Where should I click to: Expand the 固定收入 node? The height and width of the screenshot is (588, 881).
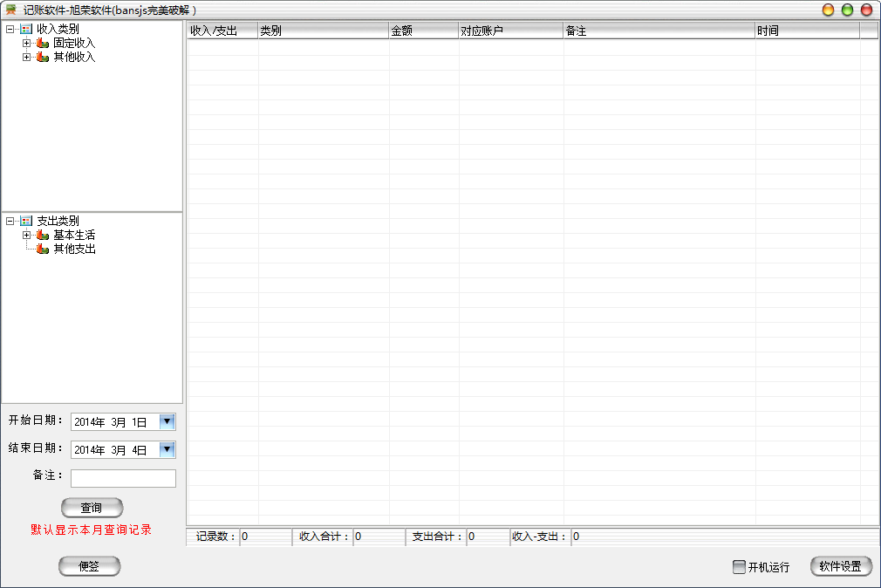tap(26, 44)
